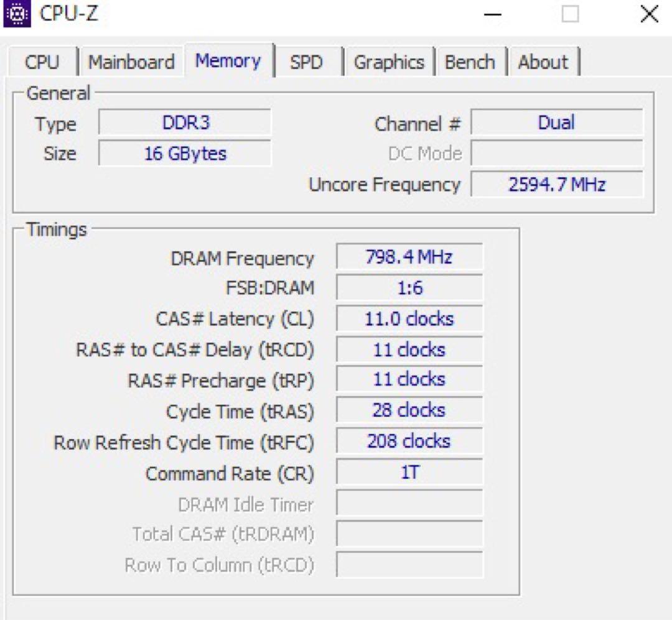Switch to the Graphics tab
672x620 pixels.
pyautogui.click(x=390, y=62)
